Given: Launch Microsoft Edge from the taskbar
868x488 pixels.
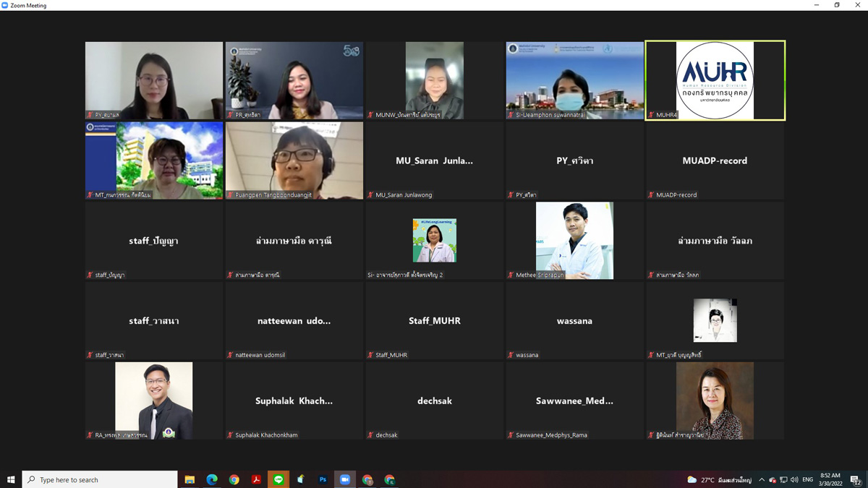Looking at the screenshot, I should 212,480.
